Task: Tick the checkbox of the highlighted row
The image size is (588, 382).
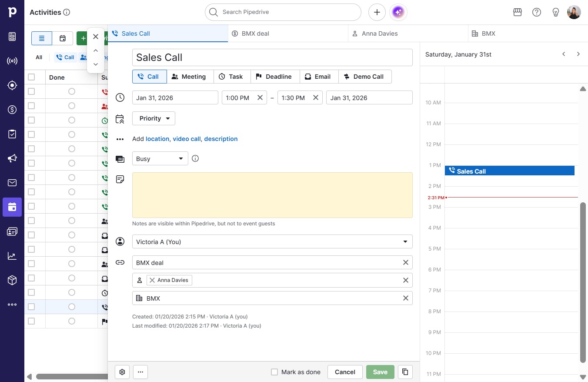Action: (x=31, y=307)
